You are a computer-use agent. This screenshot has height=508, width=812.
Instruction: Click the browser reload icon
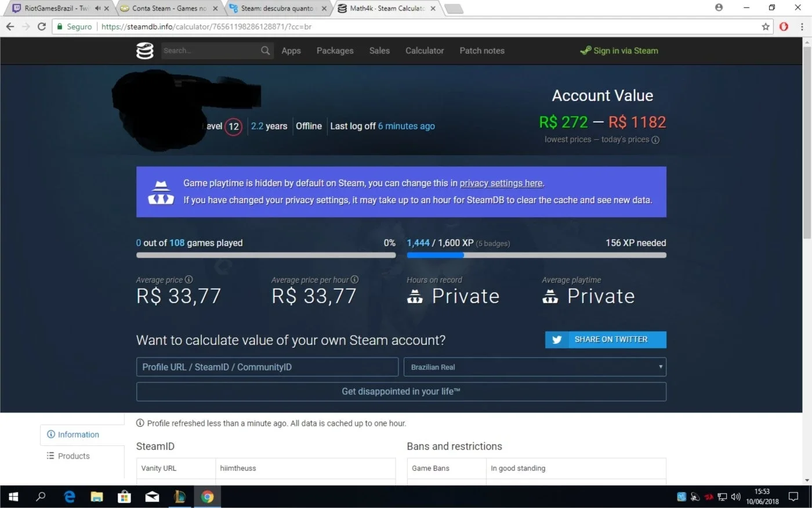click(41, 27)
